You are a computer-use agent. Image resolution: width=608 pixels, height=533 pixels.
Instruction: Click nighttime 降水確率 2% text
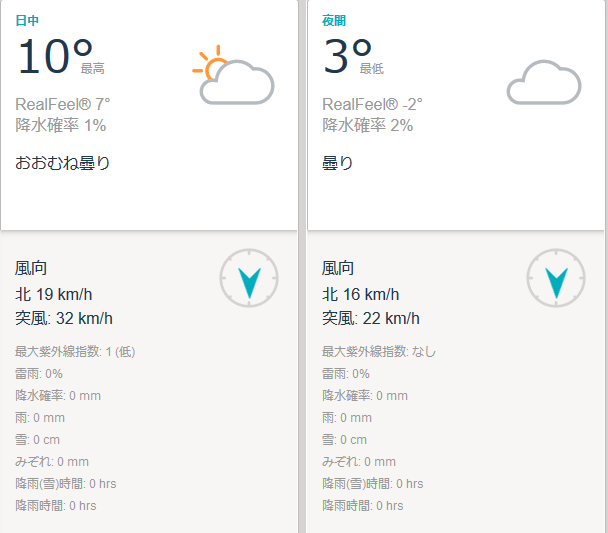[x=368, y=125]
